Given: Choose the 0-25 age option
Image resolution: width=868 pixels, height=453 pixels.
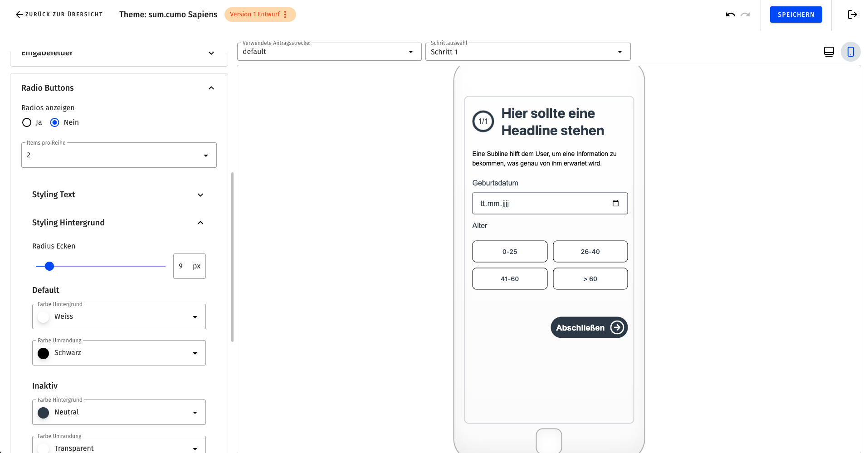Looking at the screenshot, I should [510, 252].
